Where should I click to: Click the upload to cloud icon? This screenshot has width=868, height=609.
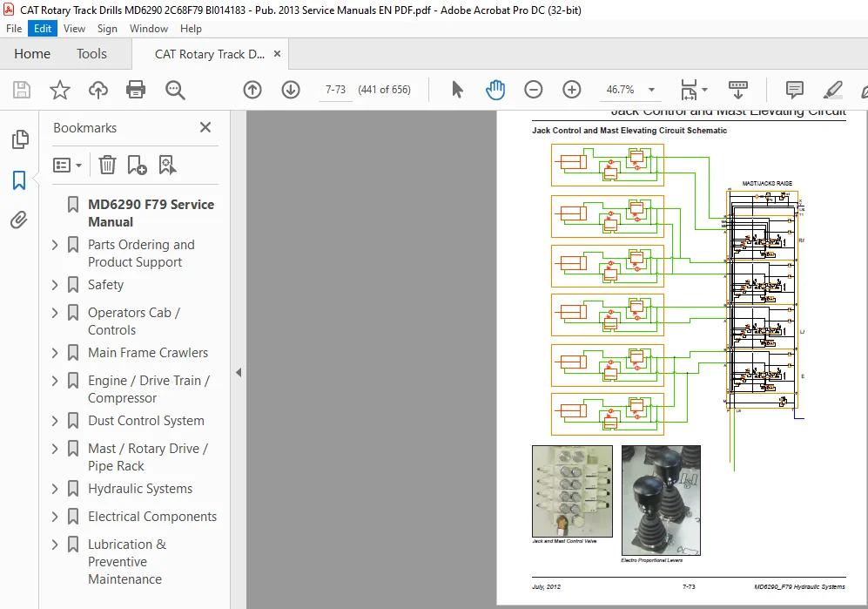98,90
